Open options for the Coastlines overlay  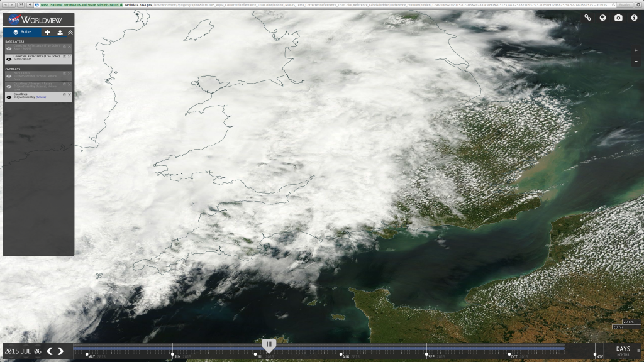click(x=65, y=95)
